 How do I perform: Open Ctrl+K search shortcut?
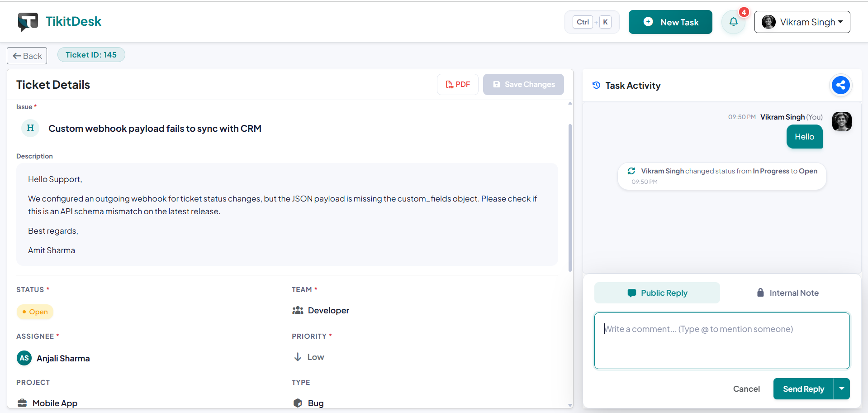tap(592, 22)
